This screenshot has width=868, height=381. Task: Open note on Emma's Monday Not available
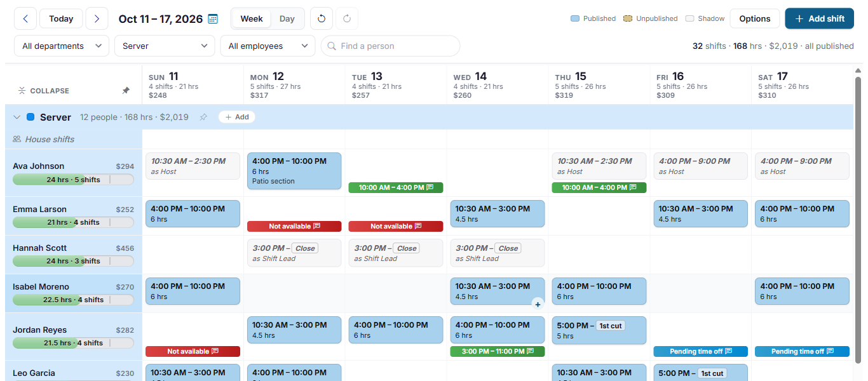pyautogui.click(x=316, y=226)
